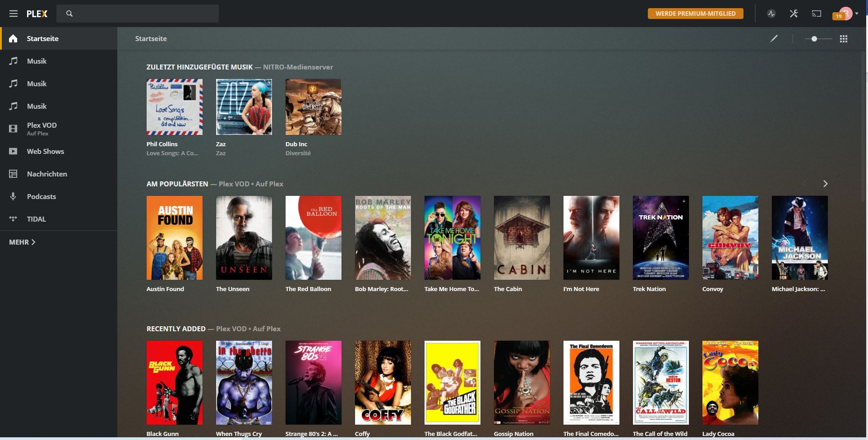This screenshot has width=868, height=440.
Task: Open Black Gunn poster
Action: pos(175,383)
